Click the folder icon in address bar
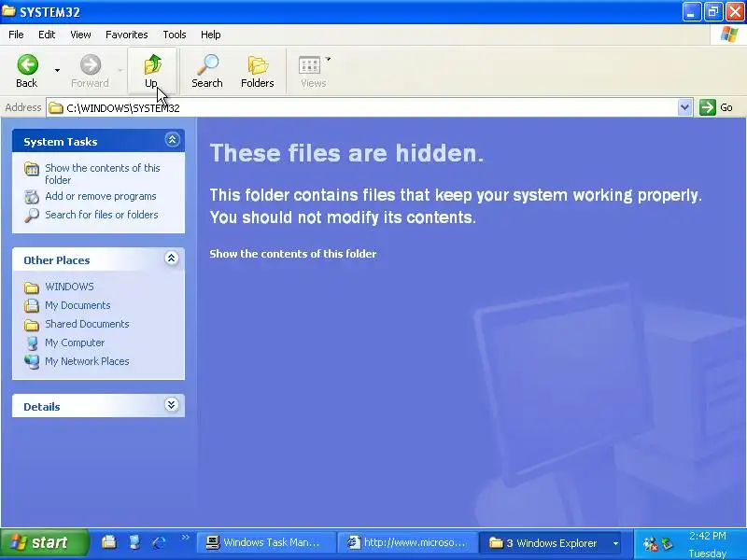The width and height of the screenshot is (747, 560). pyautogui.click(x=56, y=108)
